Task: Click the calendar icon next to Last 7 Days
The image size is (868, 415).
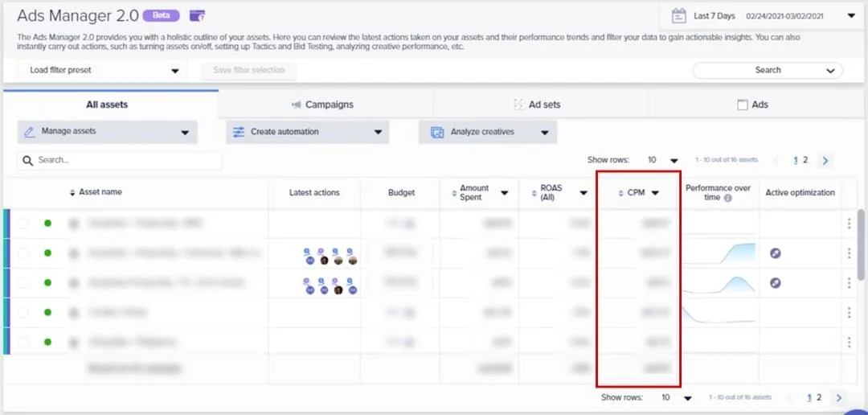Action: point(678,16)
